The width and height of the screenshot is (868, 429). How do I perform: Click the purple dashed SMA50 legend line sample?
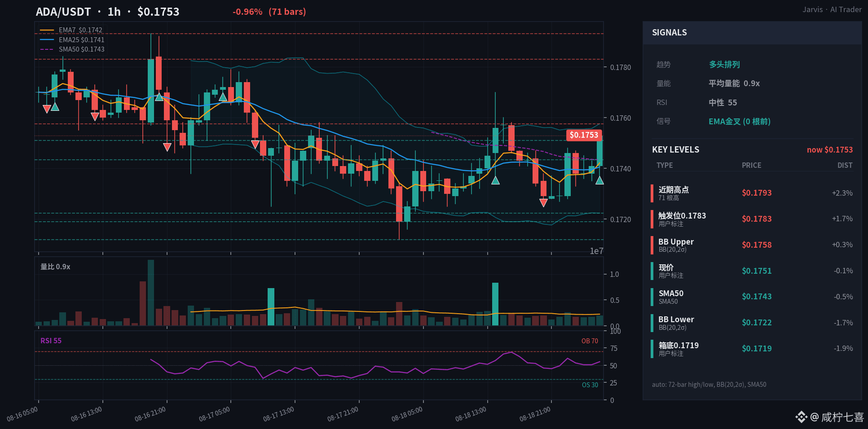point(47,49)
